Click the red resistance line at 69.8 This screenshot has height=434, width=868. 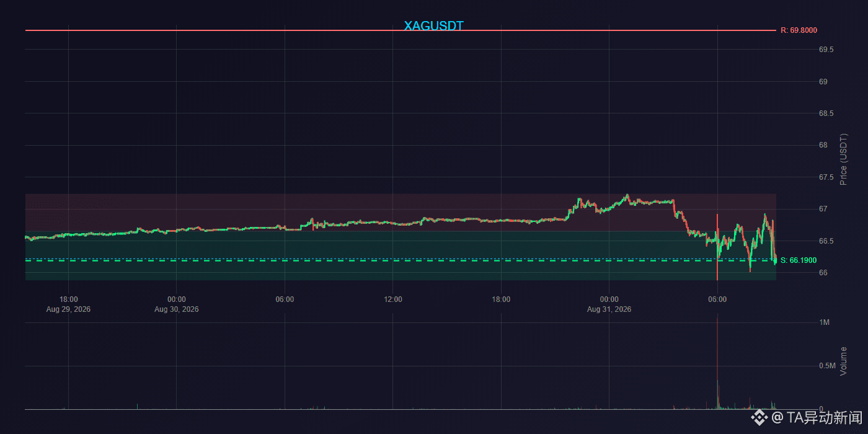400,30
